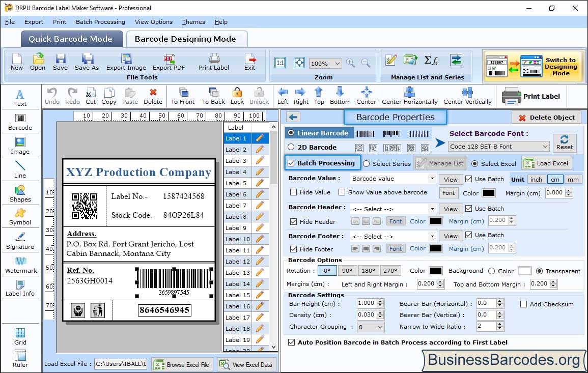This screenshot has width=588, height=373.
Task: Click Browse Excel File button
Action: pyautogui.click(x=182, y=364)
